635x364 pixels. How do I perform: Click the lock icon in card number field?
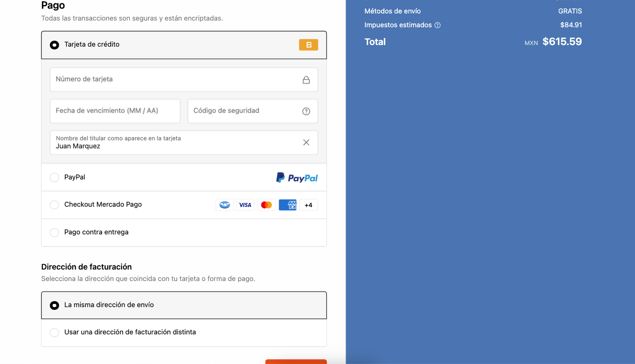point(306,80)
